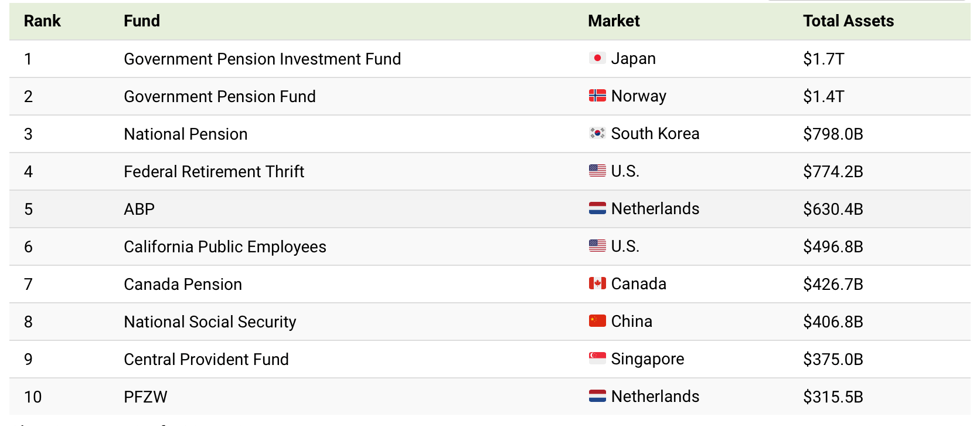Click the $1.4T total assets value
This screenshot has width=980, height=426.
(824, 96)
